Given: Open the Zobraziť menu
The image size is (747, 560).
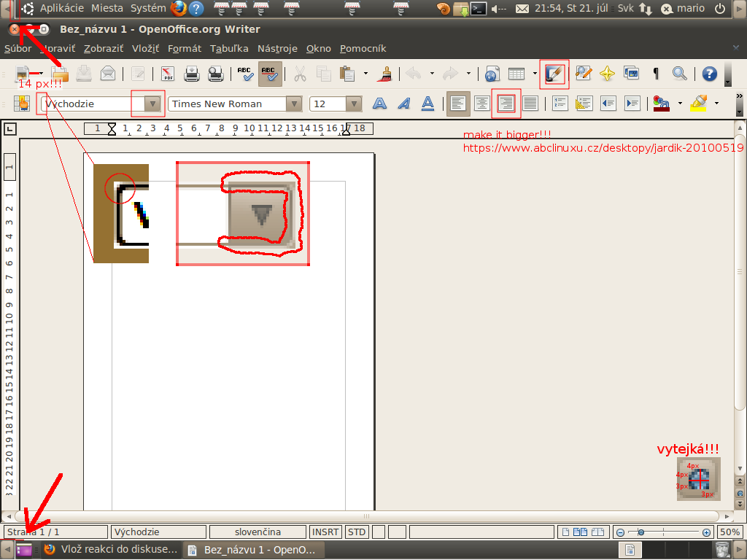Looking at the screenshot, I should (x=104, y=49).
